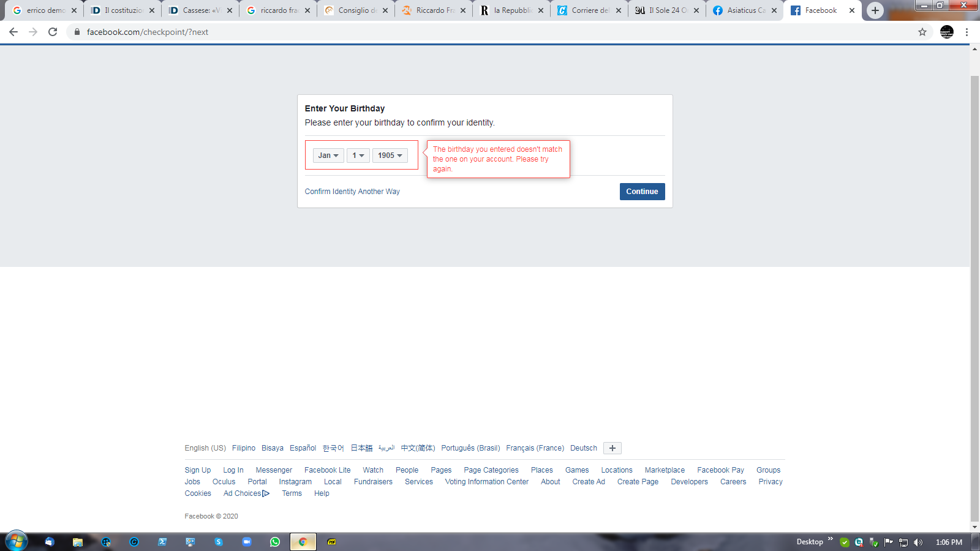Switch to the 'Cassese' tab
The width and height of the screenshot is (980, 551).
point(200,10)
